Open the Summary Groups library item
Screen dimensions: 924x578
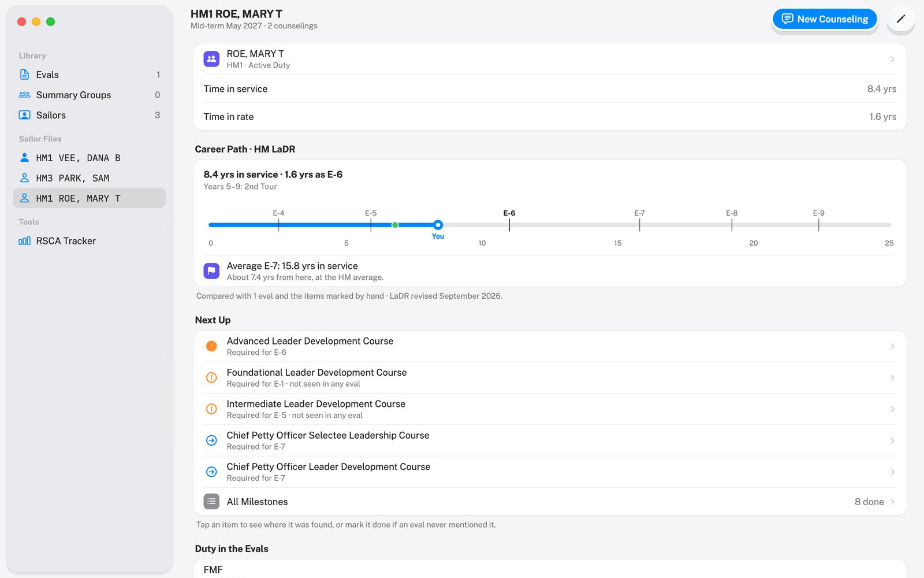pyautogui.click(x=90, y=95)
